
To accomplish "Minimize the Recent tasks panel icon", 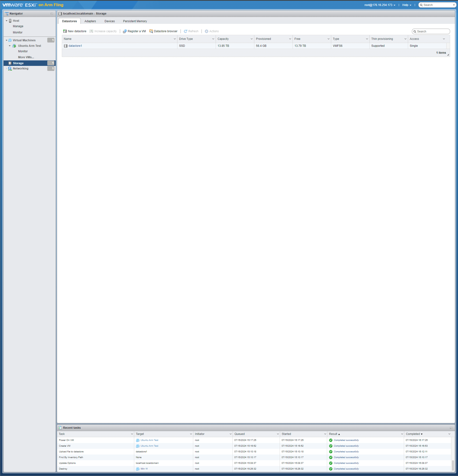I will pos(451,428).
